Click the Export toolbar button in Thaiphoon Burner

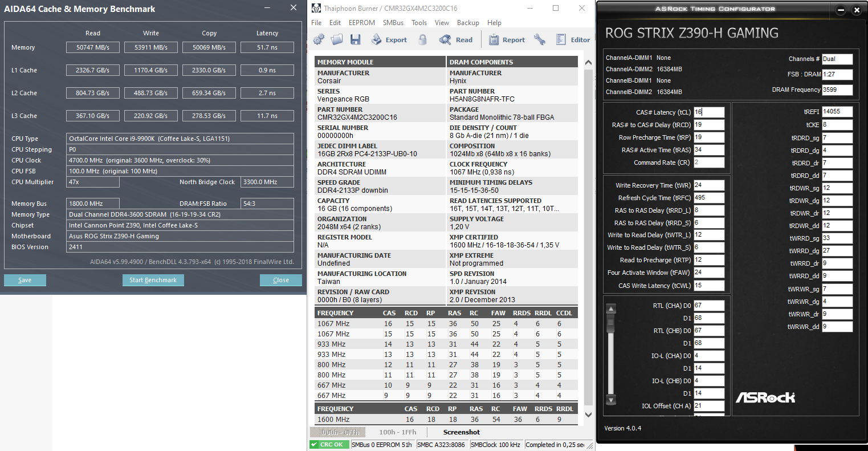(389, 40)
